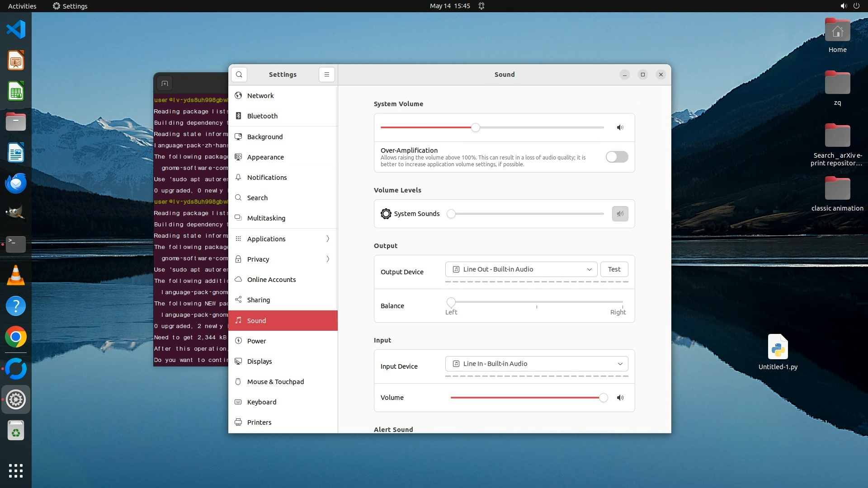Open the Settings hamburger menu
This screenshot has height=488, width=868.
(326, 75)
